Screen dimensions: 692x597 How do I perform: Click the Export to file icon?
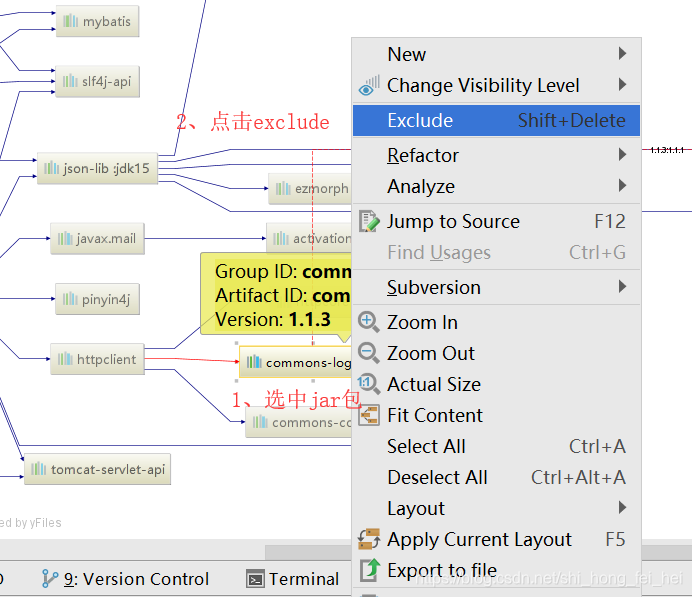370,570
